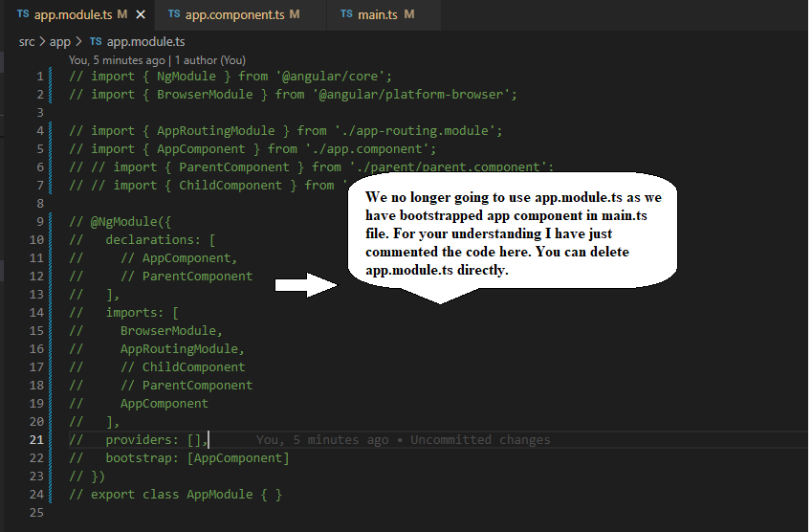The image size is (812, 532).
Task: Click 'providers: [],' text on line 21
Action: click(157, 440)
